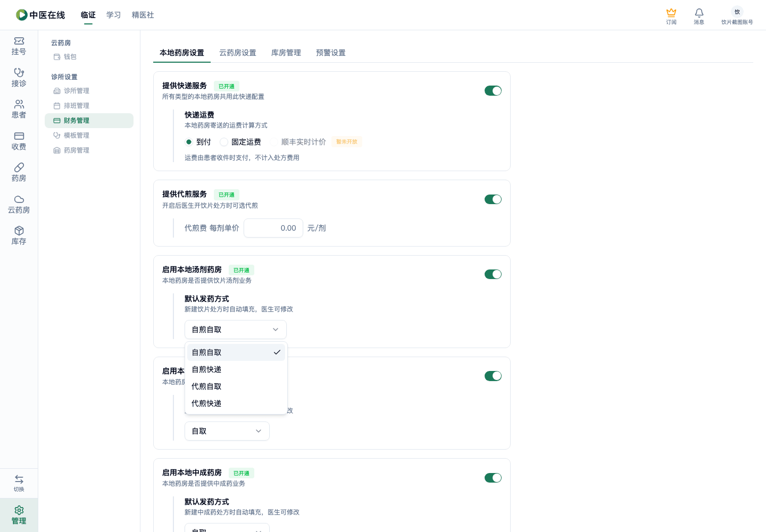The width and height of the screenshot is (766, 532).
Task: Select the 固定运费 radio option
Action: tap(224, 142)
